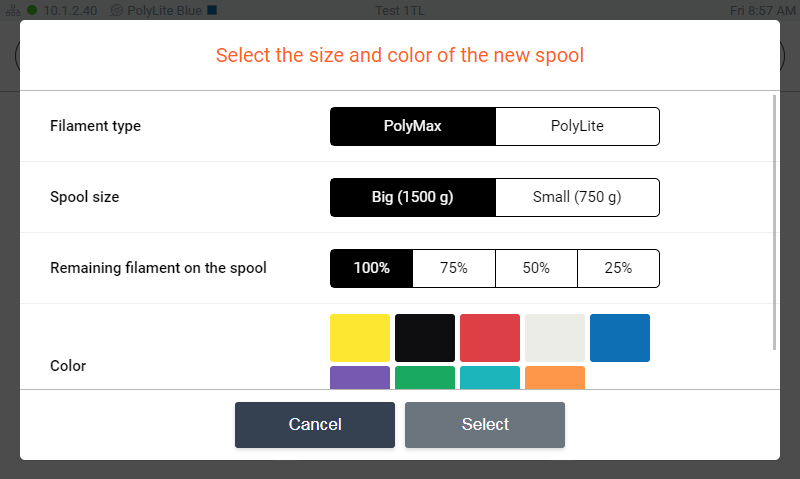The width and height of the screenshot is (800, 479).
Task: Click the network icon in status bar
Action: point(13,10)
